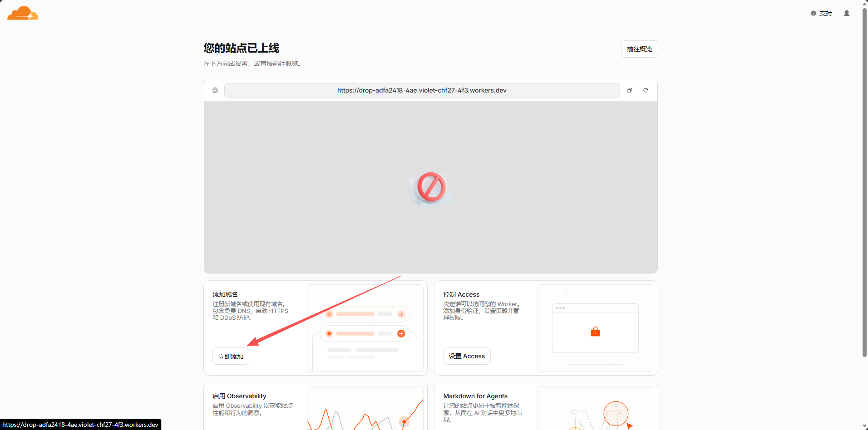
Task: Click the observability chart illustration
Action: [365, 408]
